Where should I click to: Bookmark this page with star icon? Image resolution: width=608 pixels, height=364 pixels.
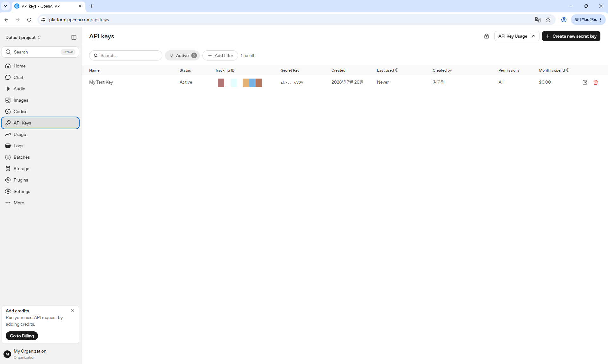coord(548,20)
